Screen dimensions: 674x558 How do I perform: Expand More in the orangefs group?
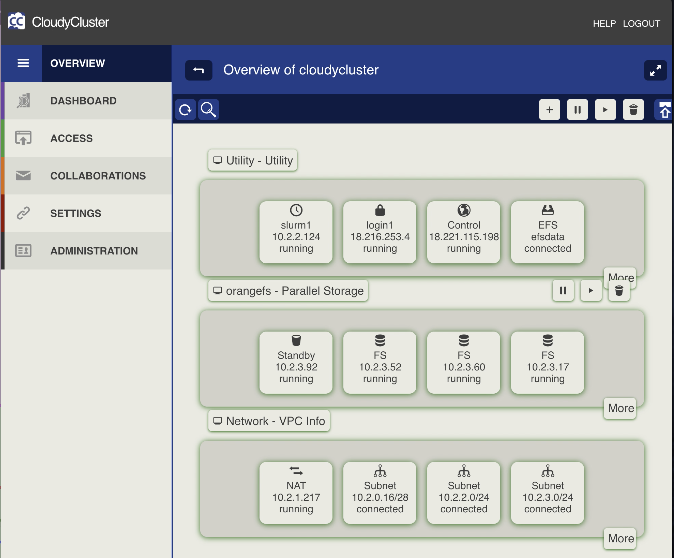620,408
